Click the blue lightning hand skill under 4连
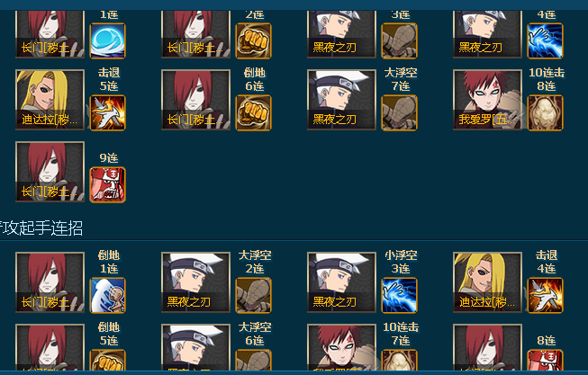This screenshot has width=588, height=375. click(546, 40)
